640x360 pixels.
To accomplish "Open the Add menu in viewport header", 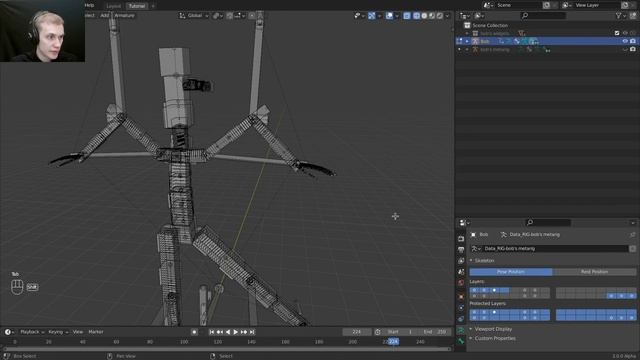I will pos(105,16).
